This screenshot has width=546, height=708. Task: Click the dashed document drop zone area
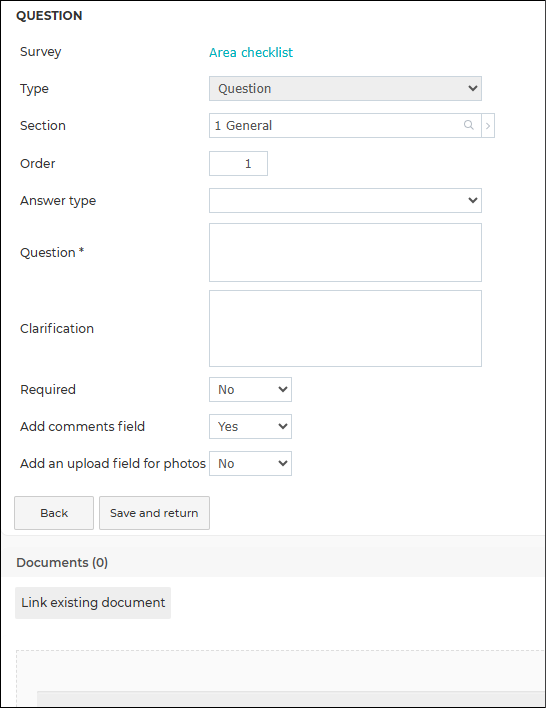pos(280,679)
